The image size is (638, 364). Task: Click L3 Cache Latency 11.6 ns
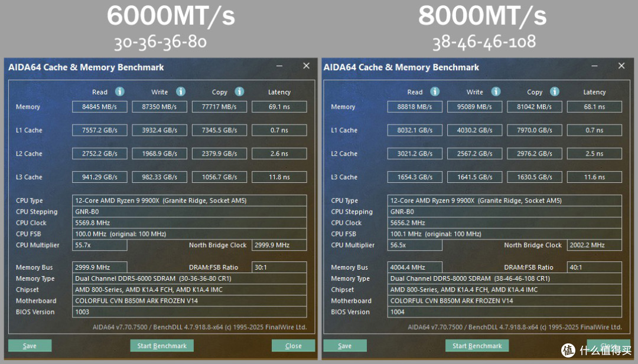pyautogui.click(x=594, y=177)
